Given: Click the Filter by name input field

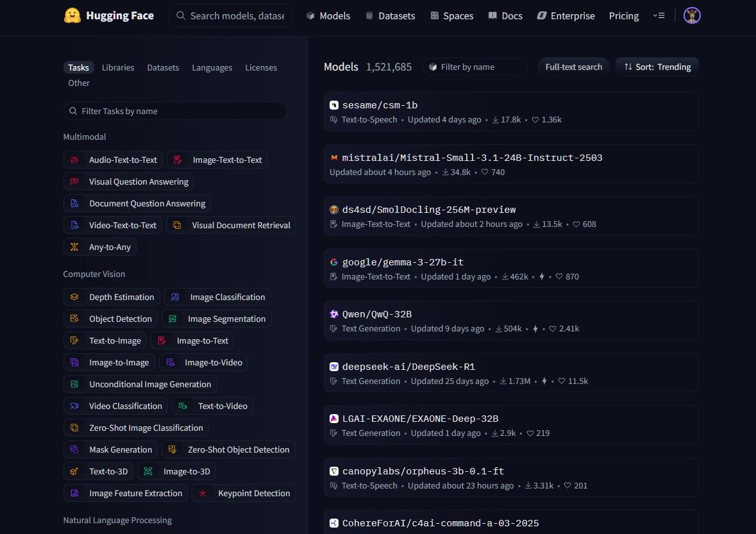Looking at the screenshot, I should [475, 67].
